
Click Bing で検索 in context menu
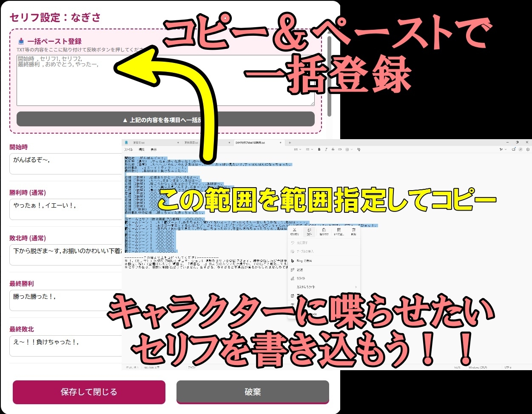click(x=324, y=260)
